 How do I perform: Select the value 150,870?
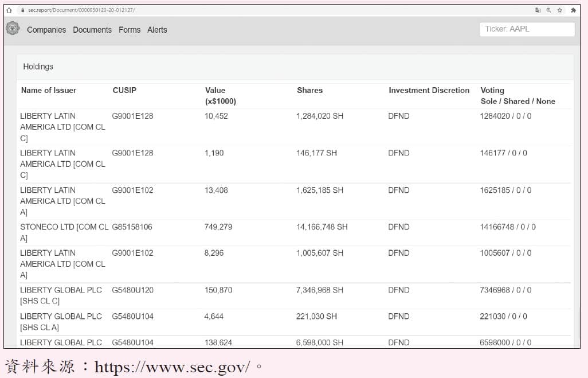pos(218,290)
